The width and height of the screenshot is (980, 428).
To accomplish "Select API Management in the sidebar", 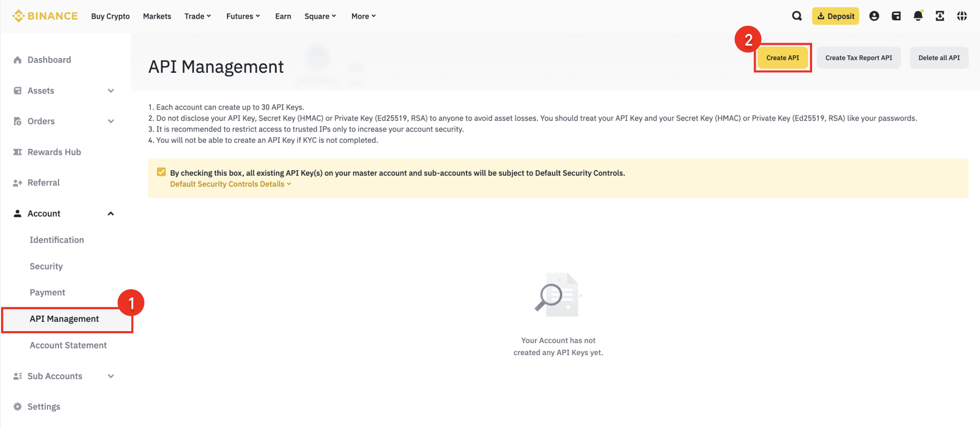I will click(x=64, y=319).
